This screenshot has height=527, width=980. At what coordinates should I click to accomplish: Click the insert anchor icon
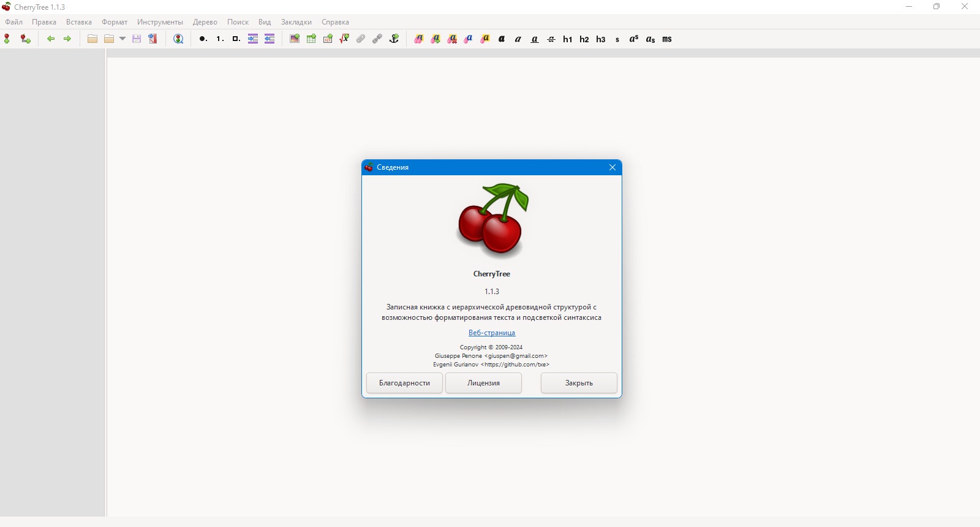pyautogui.click(x=394, y=39)
